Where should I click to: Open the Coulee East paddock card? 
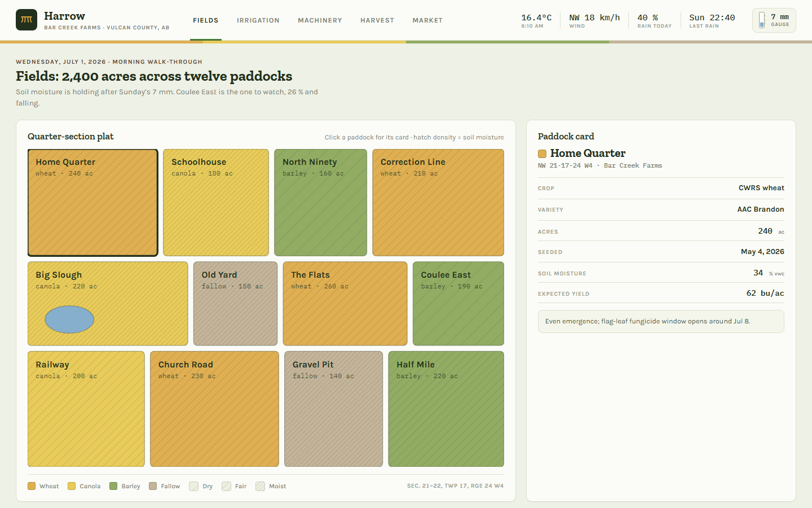pos(458,304)
